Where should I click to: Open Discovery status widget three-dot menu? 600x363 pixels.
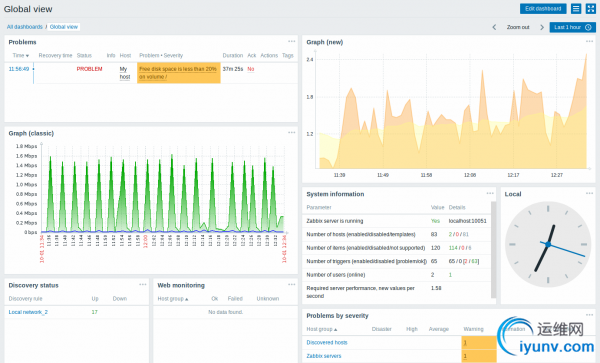tap(143, 285)
